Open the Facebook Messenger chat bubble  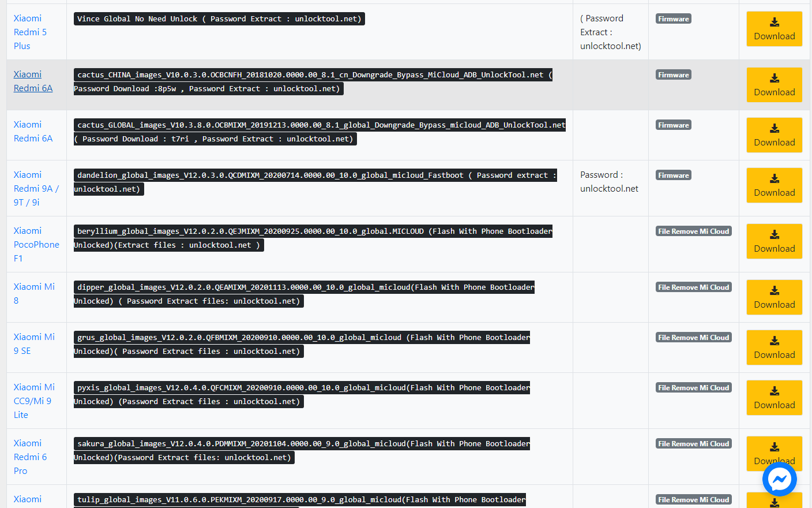pos(779,479)
